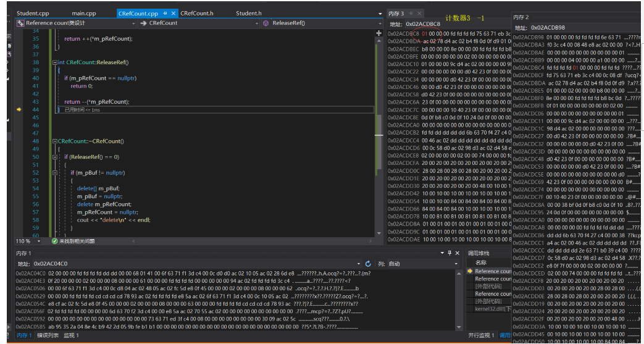Open the document tab overflow list arrow
Screen dimensions: 644x344
tap(380, 14)
